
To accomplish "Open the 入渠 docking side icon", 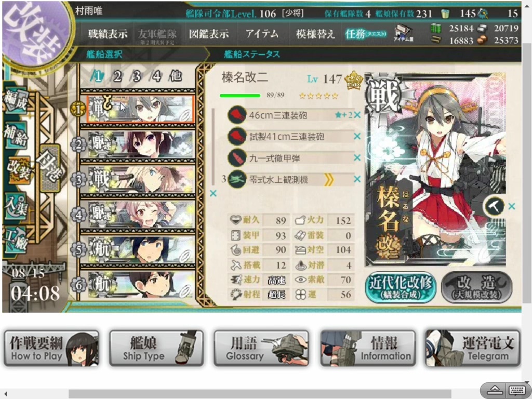I will [x=16, y=205].
